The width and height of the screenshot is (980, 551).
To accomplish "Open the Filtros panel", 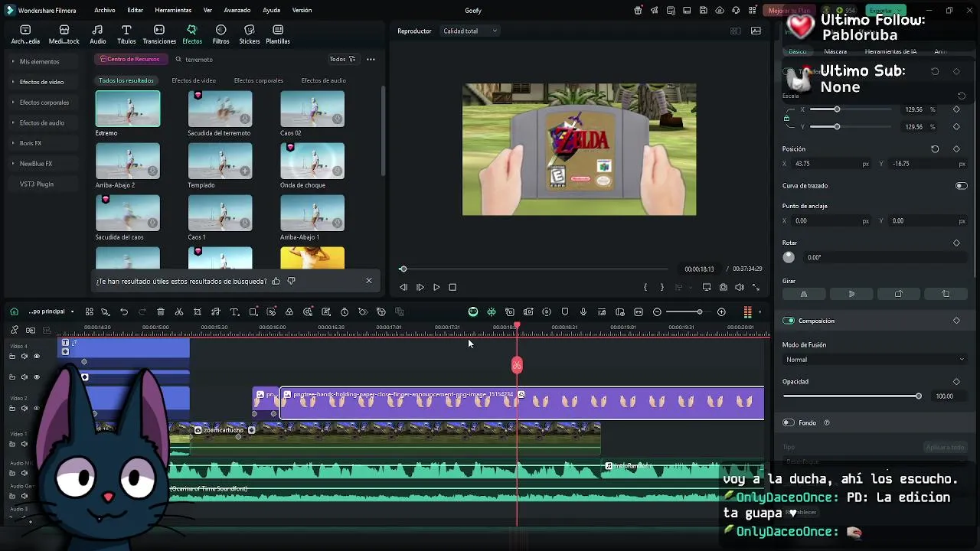I will click(220, 34).
